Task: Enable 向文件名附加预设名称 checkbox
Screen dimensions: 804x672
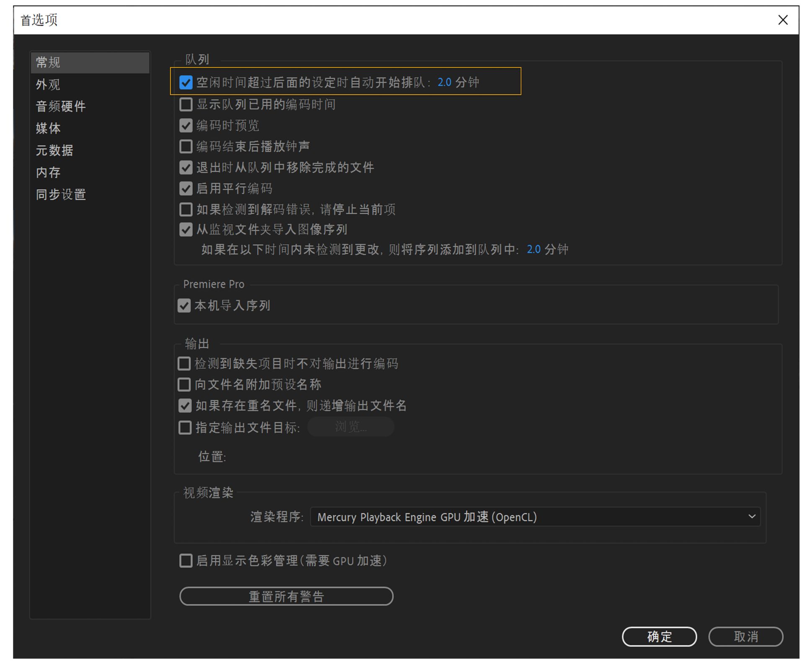Action: (184, 384)
